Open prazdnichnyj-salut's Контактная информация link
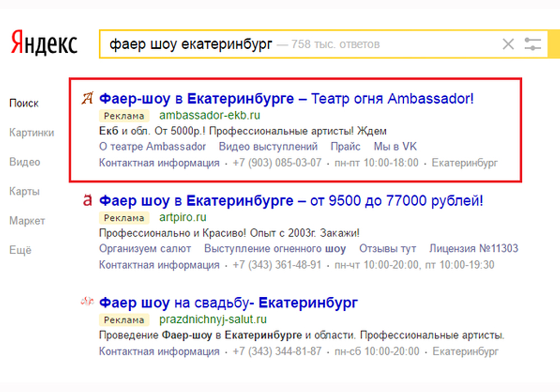Image resolution: width=560 pixels, height=392 pixels. pos(159,351)
